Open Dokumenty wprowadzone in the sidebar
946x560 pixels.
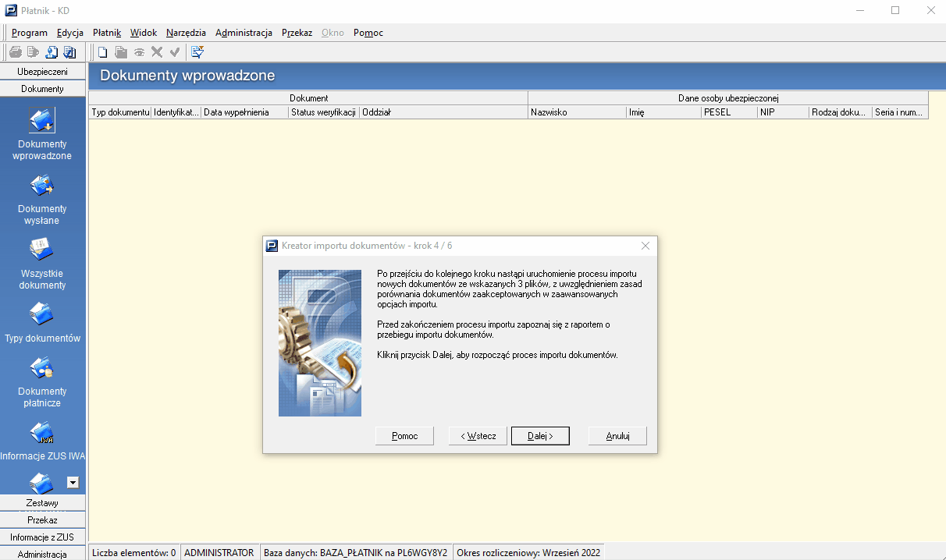[43, 135]
